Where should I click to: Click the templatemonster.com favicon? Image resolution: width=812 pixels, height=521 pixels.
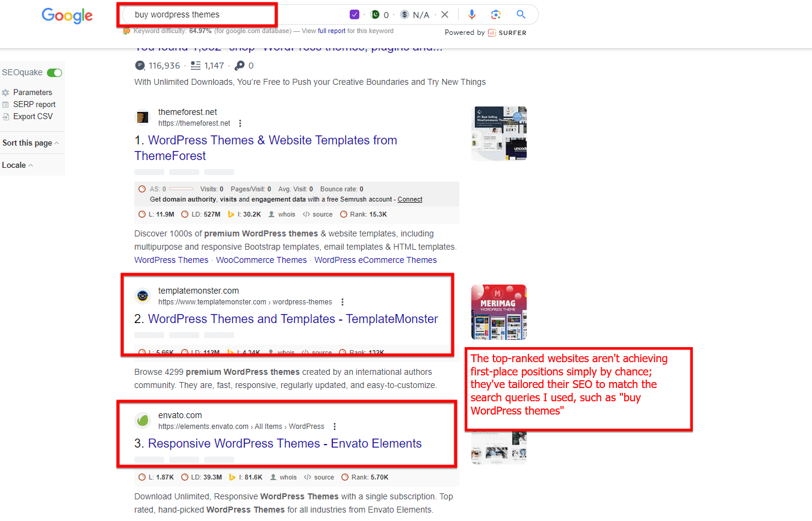click(x=143, y=296)
